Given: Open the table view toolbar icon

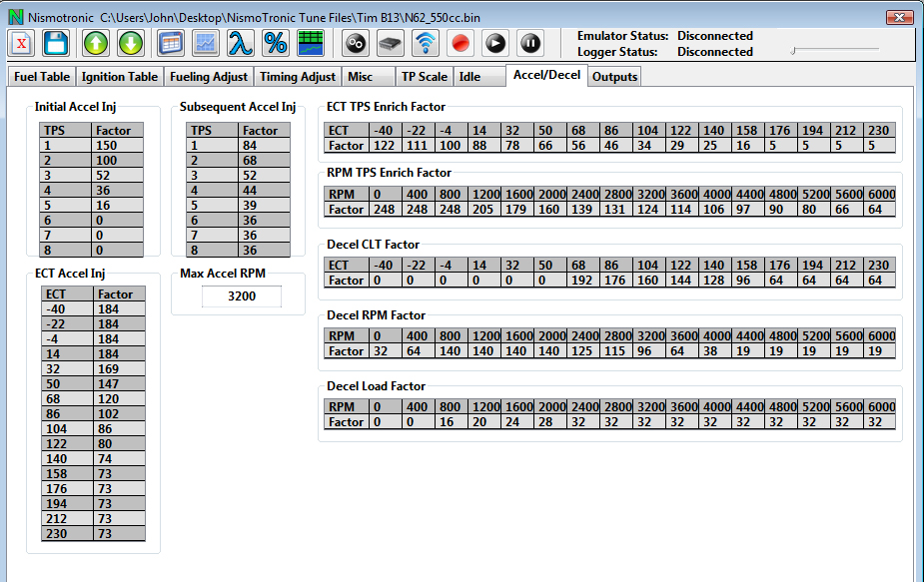Looking at the screenshot, I should 171,43.
